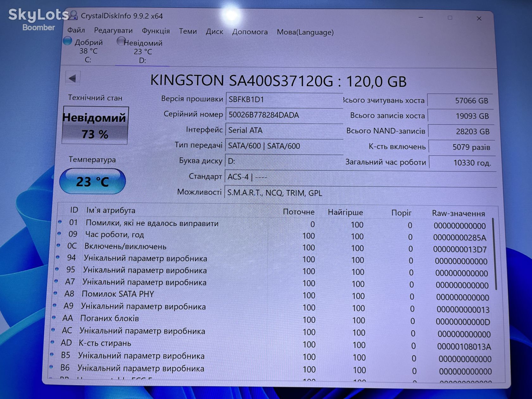
Task: Click the serial number field 50026B778284DADA
Action: 284,115
